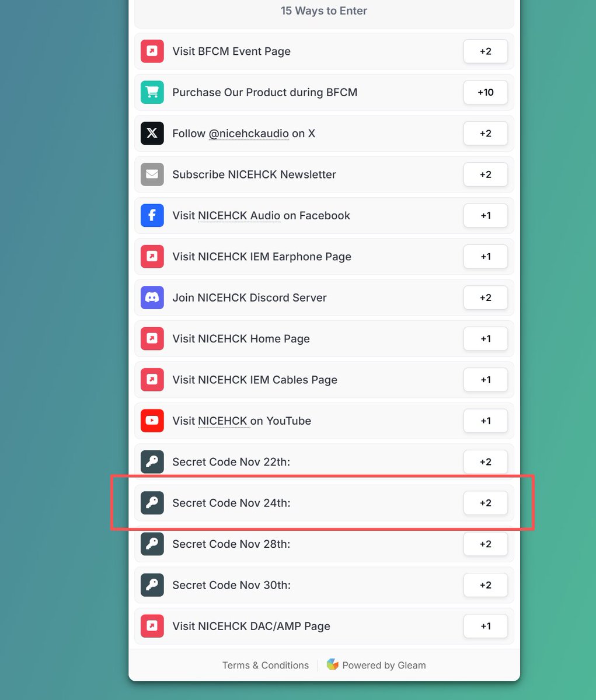
Task: Open the NICEHCK Audio Facebook link
Action: pyautogui.click(x=239, y=215)
